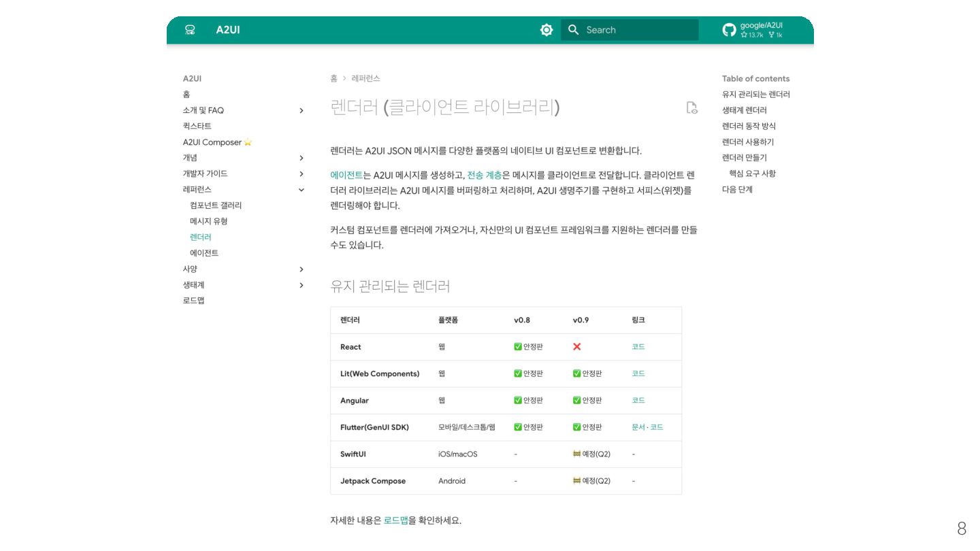Click the 유지 관리되는 렌더러 heading
This screenshot has width=980, height=551.
391,286
